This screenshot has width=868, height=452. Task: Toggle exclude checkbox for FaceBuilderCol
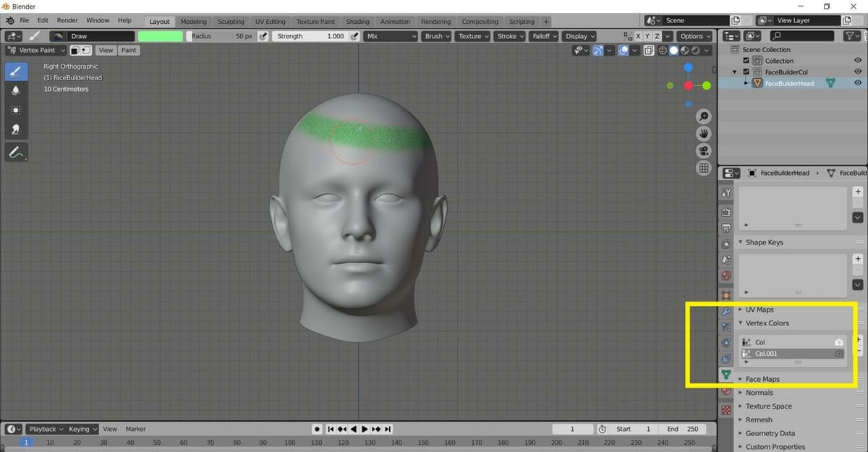tap(746, 72)
